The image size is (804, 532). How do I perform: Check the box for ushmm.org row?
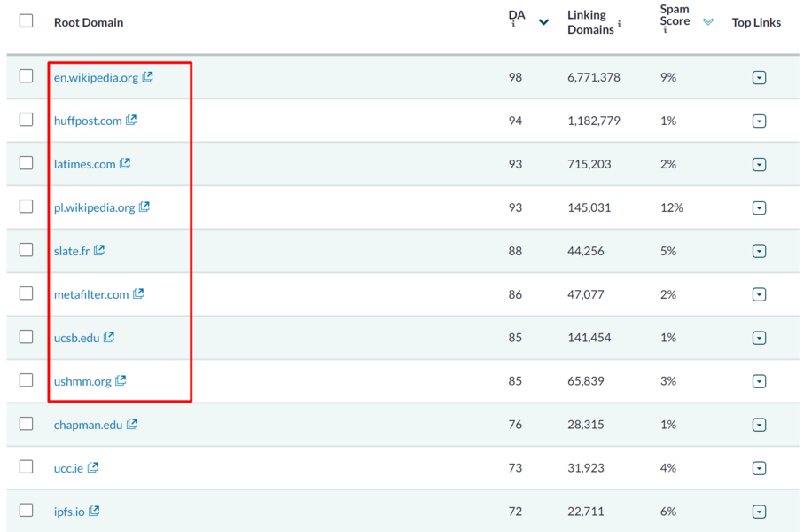click(x=27, y=380)
